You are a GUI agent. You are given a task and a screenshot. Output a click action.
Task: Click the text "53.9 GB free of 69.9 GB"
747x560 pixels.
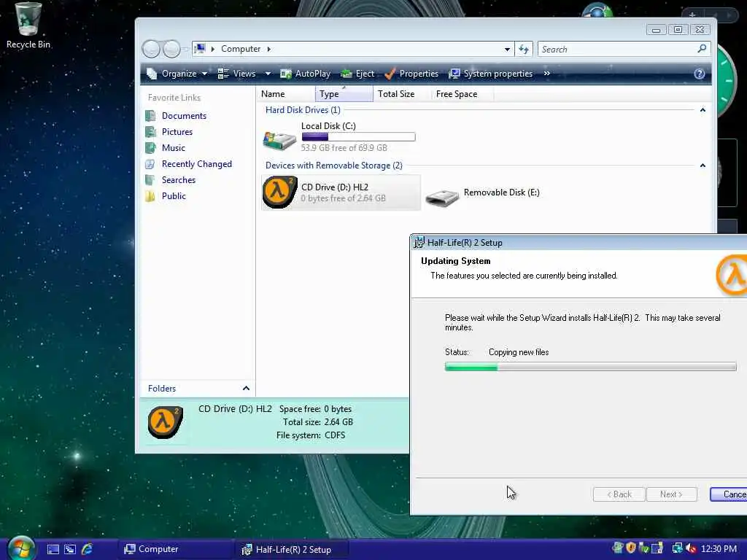coord(344,148)
